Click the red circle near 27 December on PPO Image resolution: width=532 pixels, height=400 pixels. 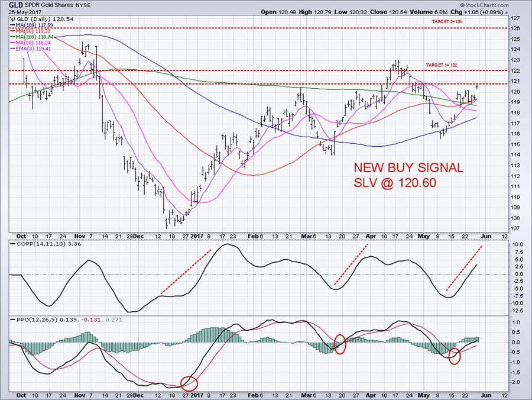click(x=189, y=384)
